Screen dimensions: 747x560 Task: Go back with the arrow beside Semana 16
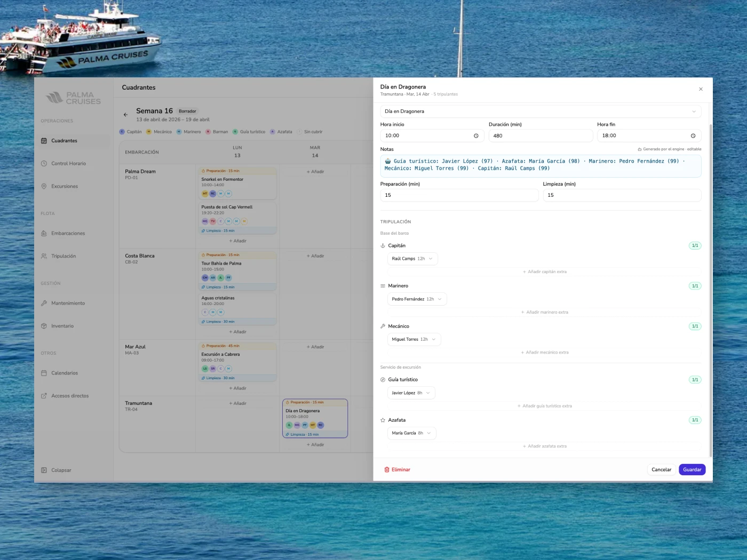[x=125, y=115]
